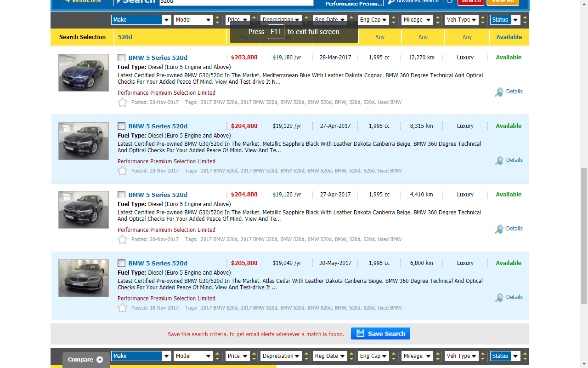The image size is (588, 368).
Task: Click the star icon on the first 520d listing
Action: pyautogui.click(x=122, y=102)
